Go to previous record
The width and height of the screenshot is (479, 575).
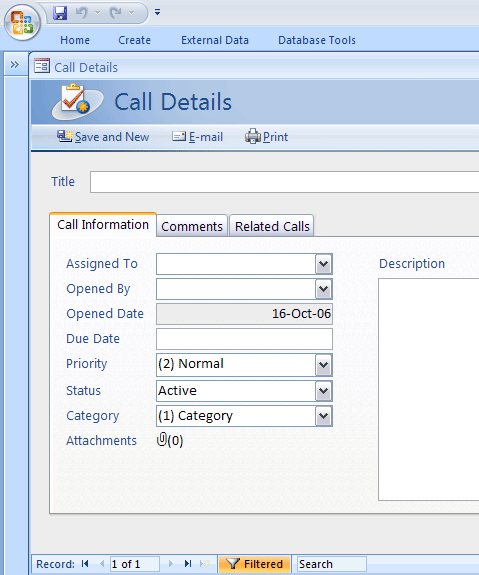coord(102,564)
